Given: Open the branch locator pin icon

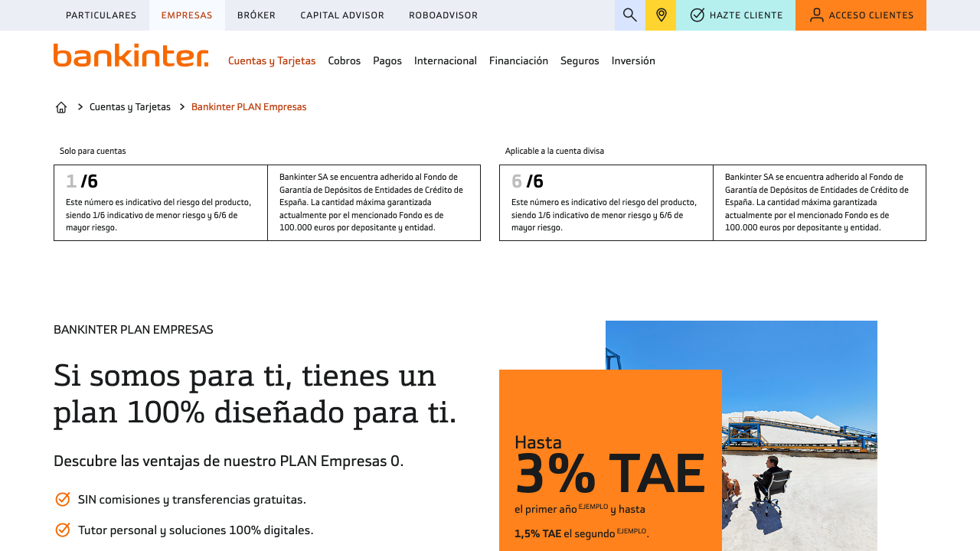Looking at the screenshot, I should [x=661, y=15].
